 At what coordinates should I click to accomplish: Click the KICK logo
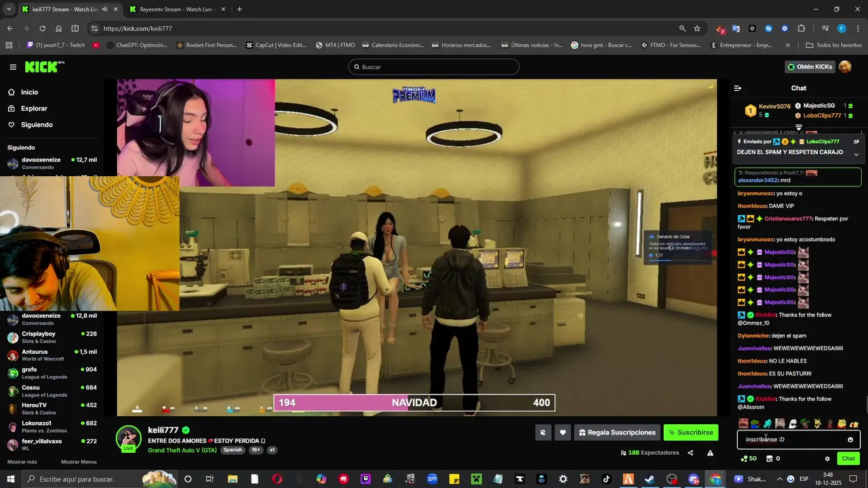43,67
